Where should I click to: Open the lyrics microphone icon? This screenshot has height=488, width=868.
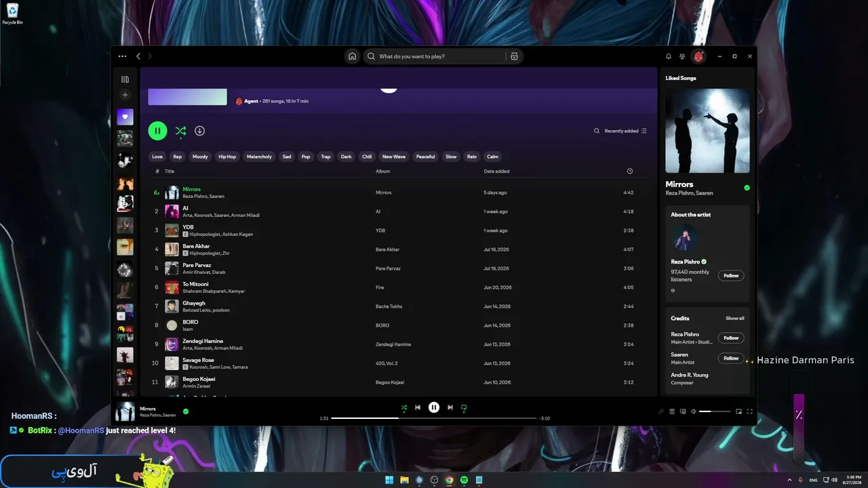(x=661, y=411)
